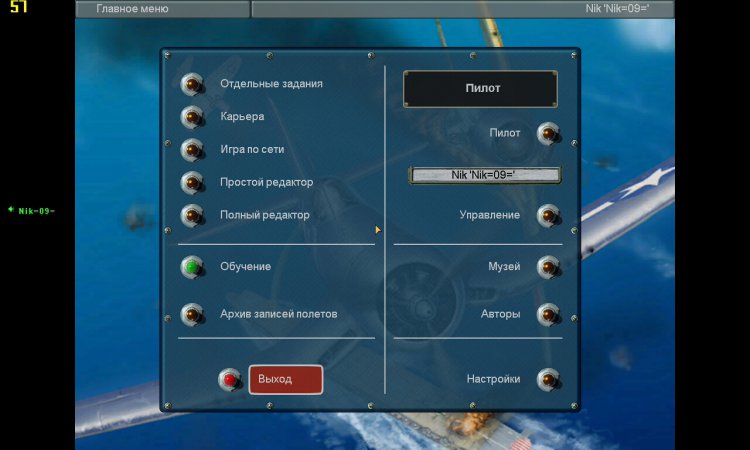This screenshot has height=450, width=750.
Task: Click the round button beside Музей
Action: tap(549, 267)
